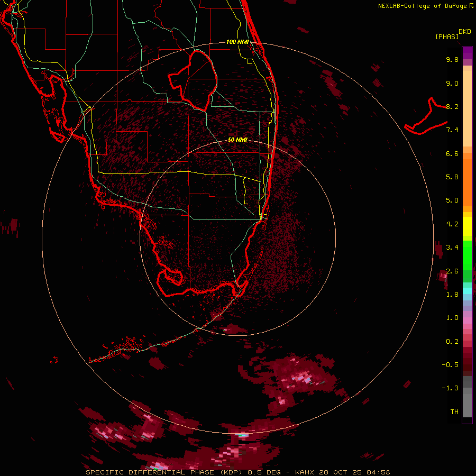Click the 1.0 color scale value
Image resolution: width=476 pixels, height=476 pixels.
tap(452, 318)
